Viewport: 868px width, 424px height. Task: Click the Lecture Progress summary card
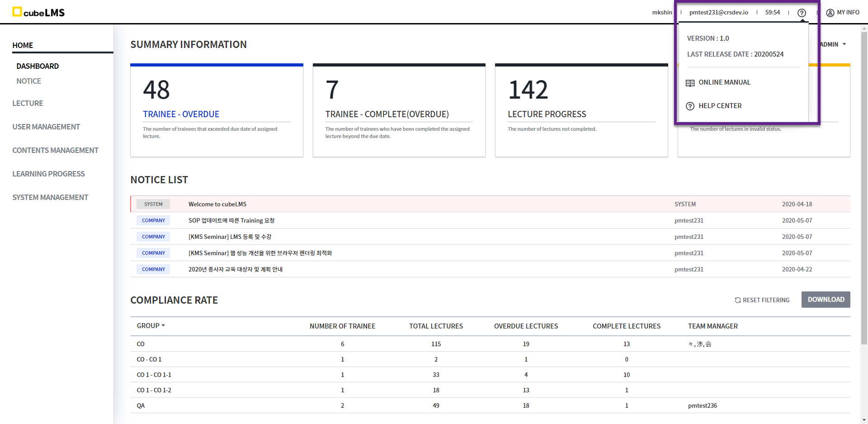click(x=581, y=111)
